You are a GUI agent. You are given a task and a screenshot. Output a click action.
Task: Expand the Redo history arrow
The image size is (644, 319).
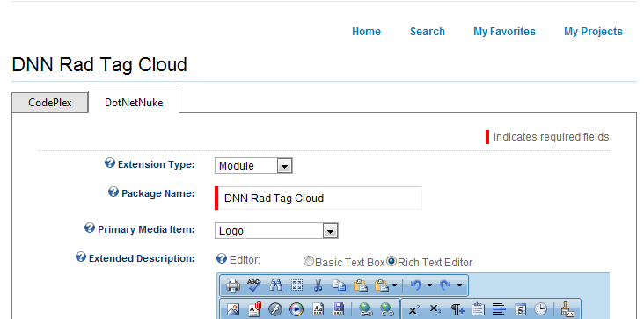[x=459, y=285]
